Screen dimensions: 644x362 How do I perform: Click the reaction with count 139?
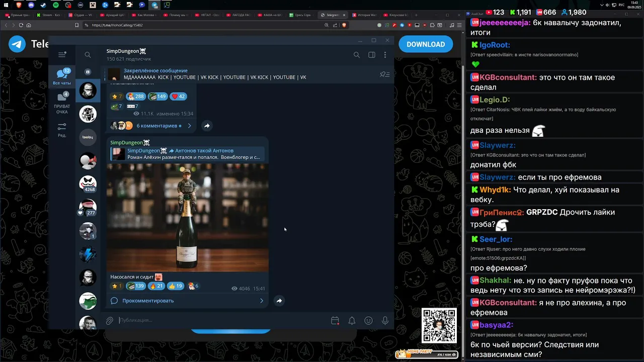(x=136, y=286)
